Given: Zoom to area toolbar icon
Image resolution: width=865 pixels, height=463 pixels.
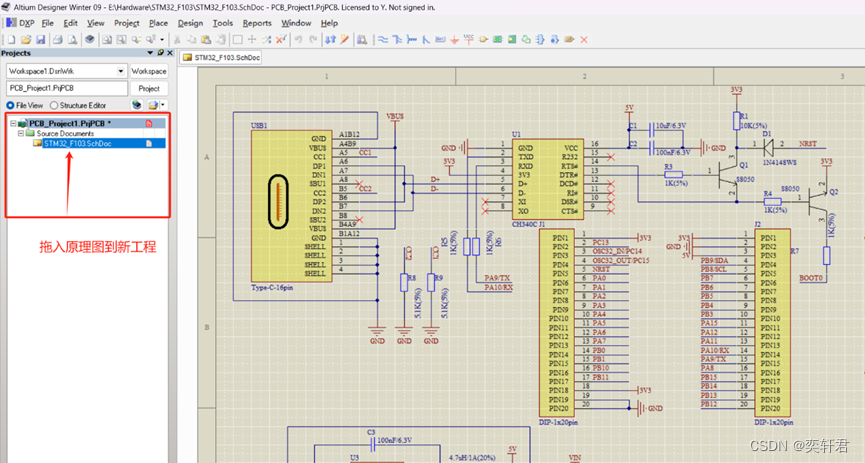Looking at the screenshot, I should click(121, 40).
